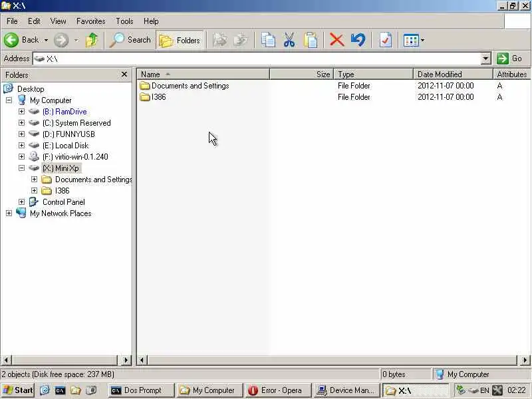Click the Properties checkmark icon
The image size is (532, 399).
(386, 40)
